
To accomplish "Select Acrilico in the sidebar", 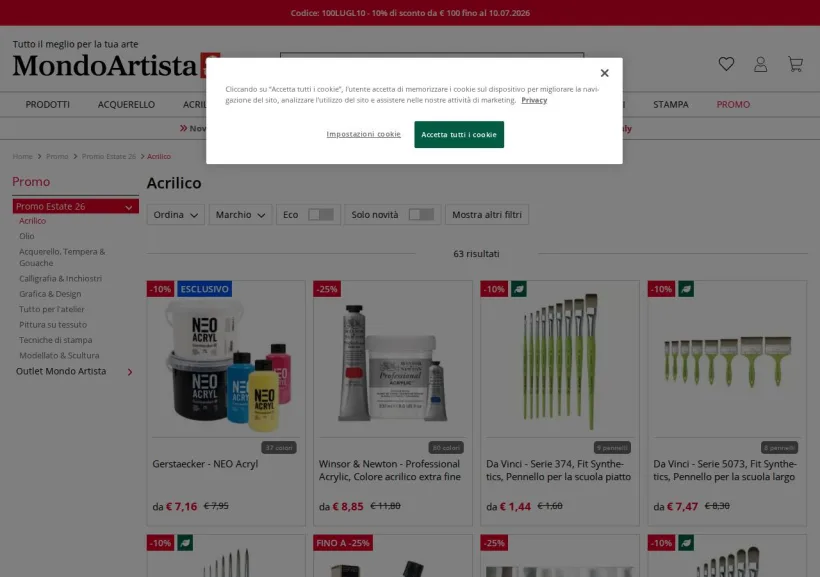I will click(32, 221).
